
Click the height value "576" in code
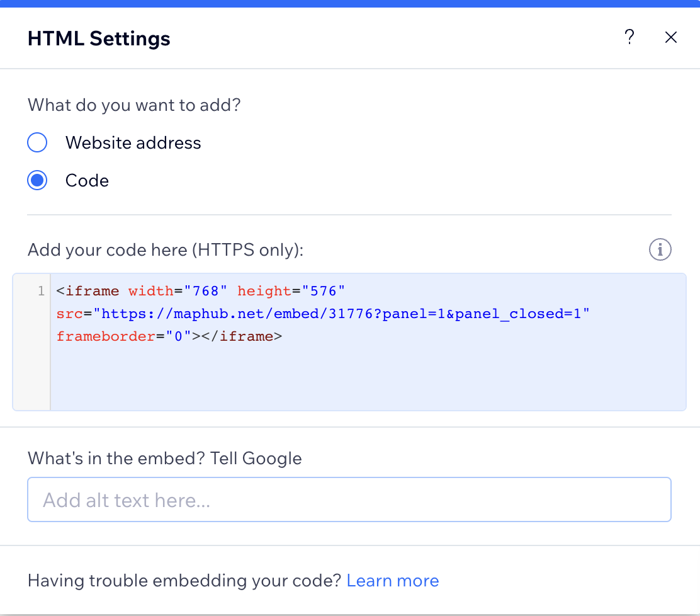[x=324, y=291]
